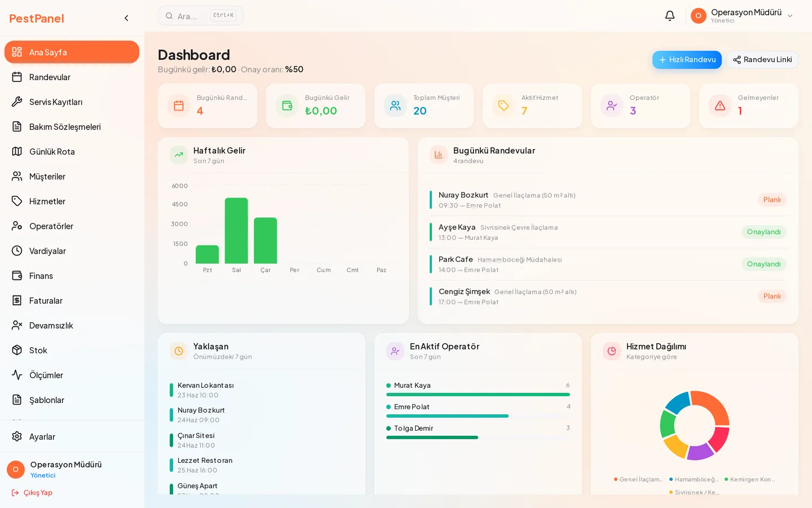
Task: Click the Kemirgen Kon... legend item
Action: (x=750, y=479)
